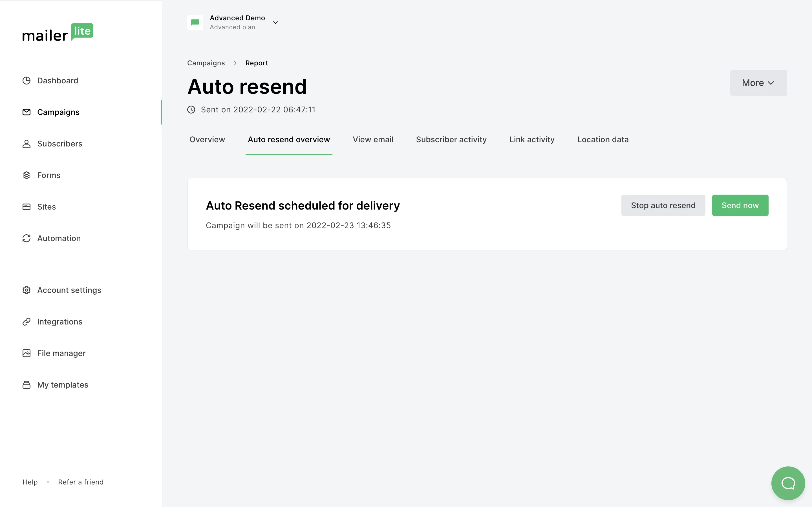This screenshot has height=507, width=812.
Task: Click the File manager image icon
Action: (x=27, y=353)
